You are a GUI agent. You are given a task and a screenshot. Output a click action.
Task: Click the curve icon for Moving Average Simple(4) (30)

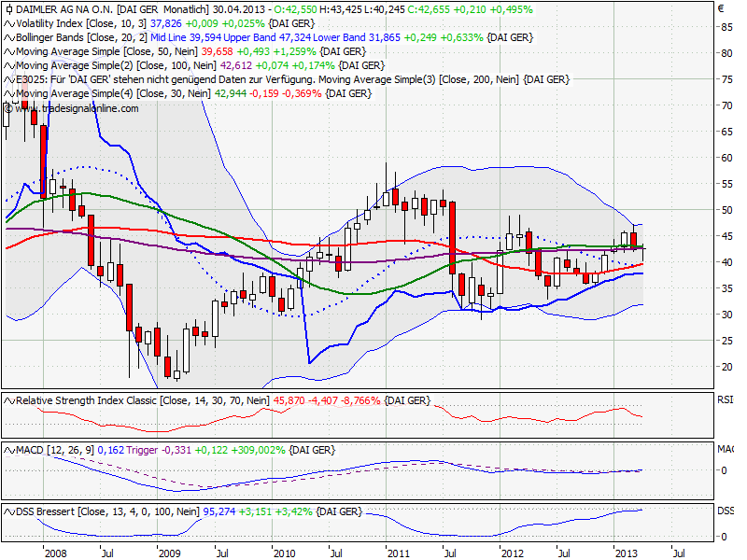pos(8,92)
